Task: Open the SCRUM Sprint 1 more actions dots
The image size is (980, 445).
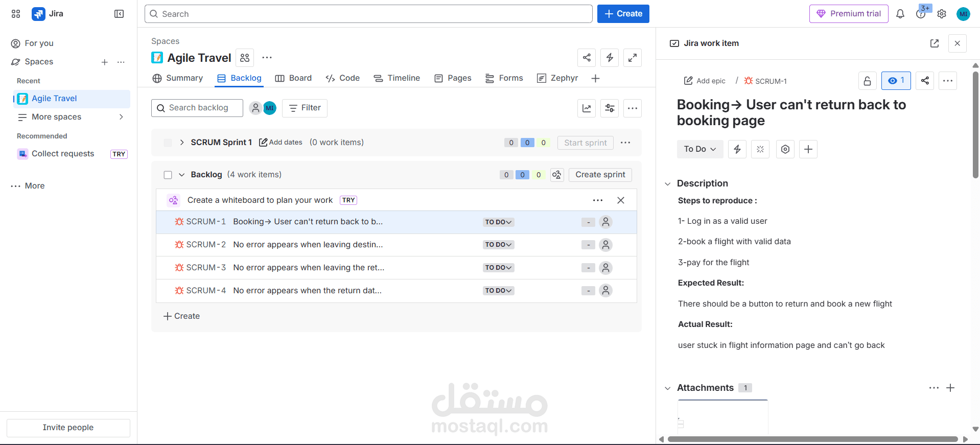Action: coord(625,143)
